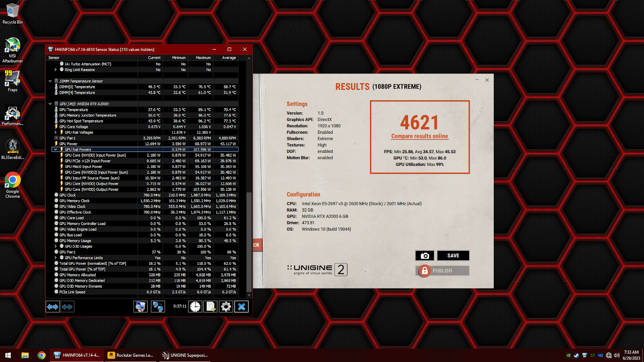This screenshot has height=362, width=644.
Task: Select the GPU Core Load row
Action: (x=142, y=218)
